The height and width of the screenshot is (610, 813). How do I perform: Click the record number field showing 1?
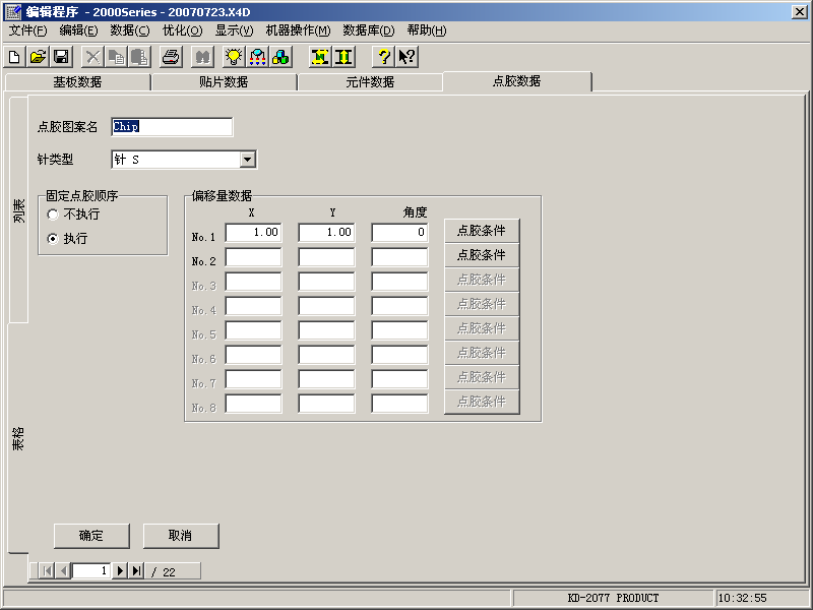tap(91, 571)
